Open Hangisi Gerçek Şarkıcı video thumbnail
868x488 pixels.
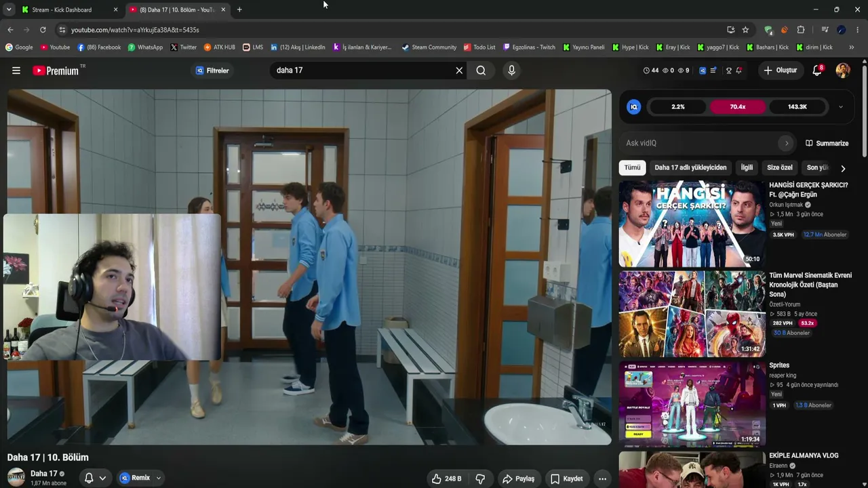point(691,224)
